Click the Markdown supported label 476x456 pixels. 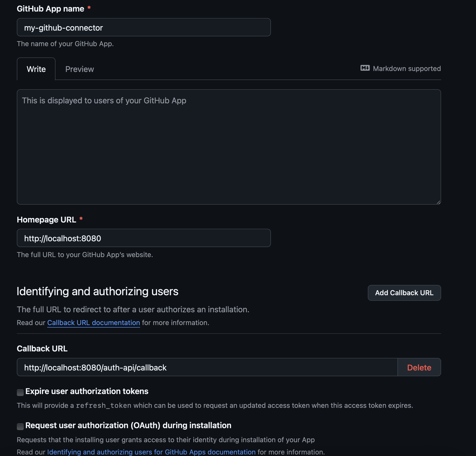[407, 68]
